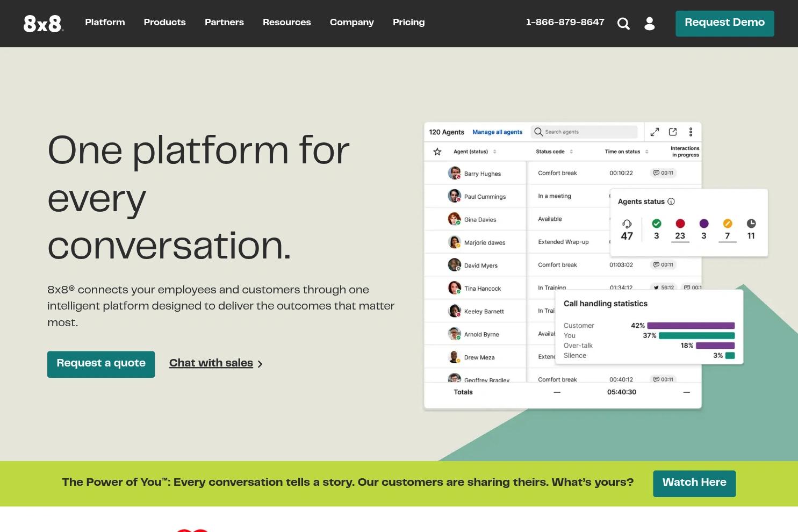Click Marjorie dawes avatar
Screen dimensions: 798x532
click(455, 242)
